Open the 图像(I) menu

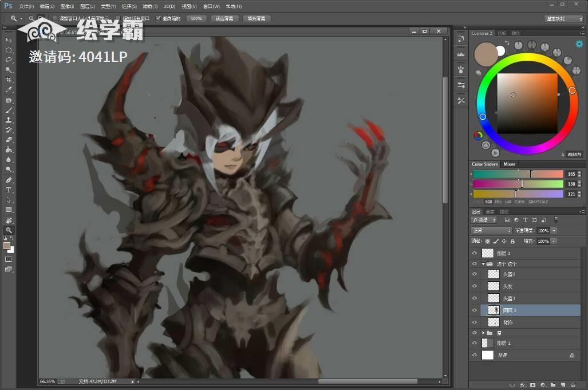67,6
